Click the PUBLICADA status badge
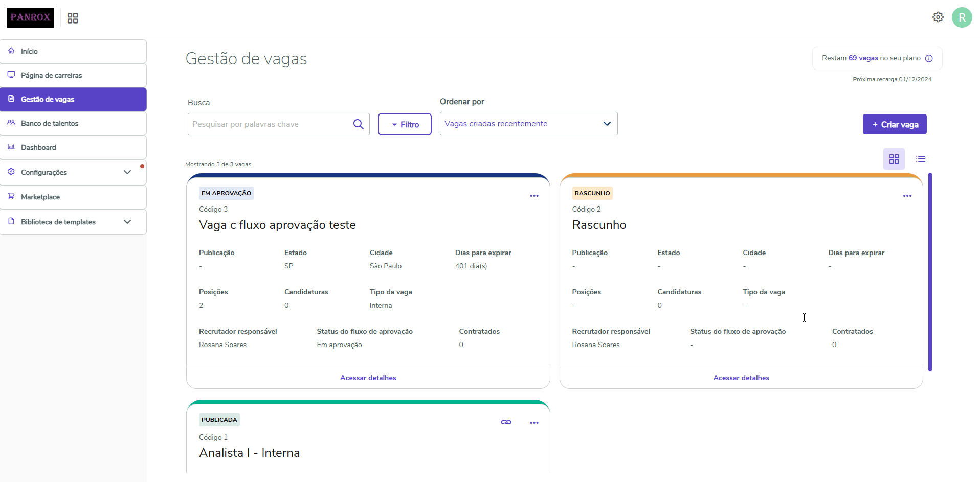Image resolution: width=980 pixels, height=482 pixels. [219, 420]
